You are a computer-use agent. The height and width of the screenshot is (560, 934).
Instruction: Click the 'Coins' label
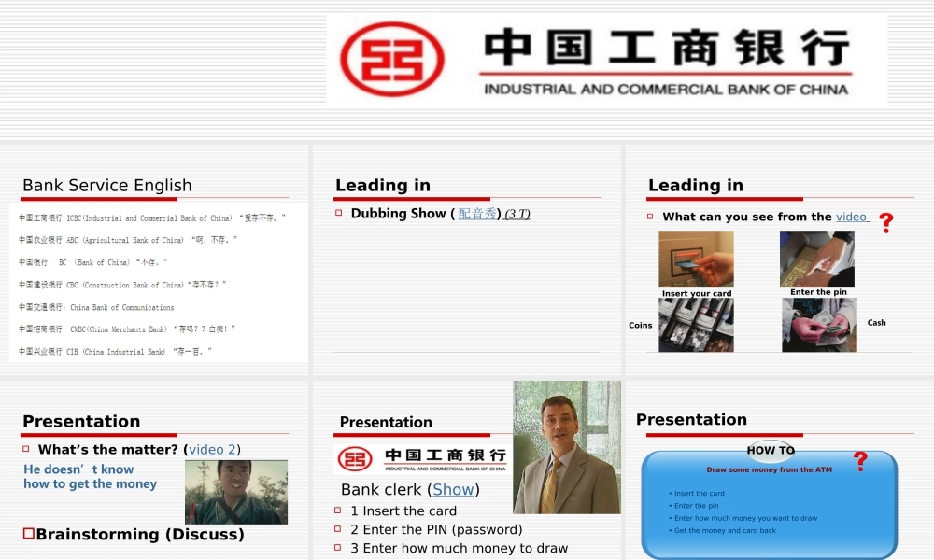click(641, 325)
